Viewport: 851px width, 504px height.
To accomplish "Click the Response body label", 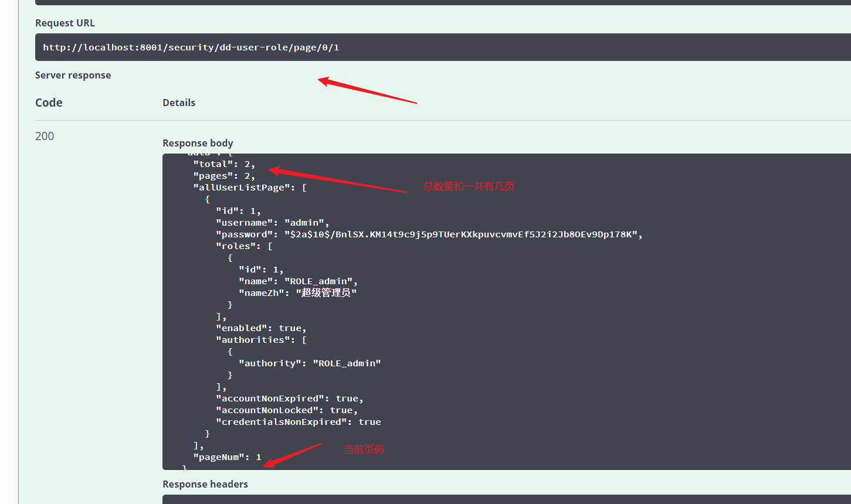I will click(x=198, y=142).
